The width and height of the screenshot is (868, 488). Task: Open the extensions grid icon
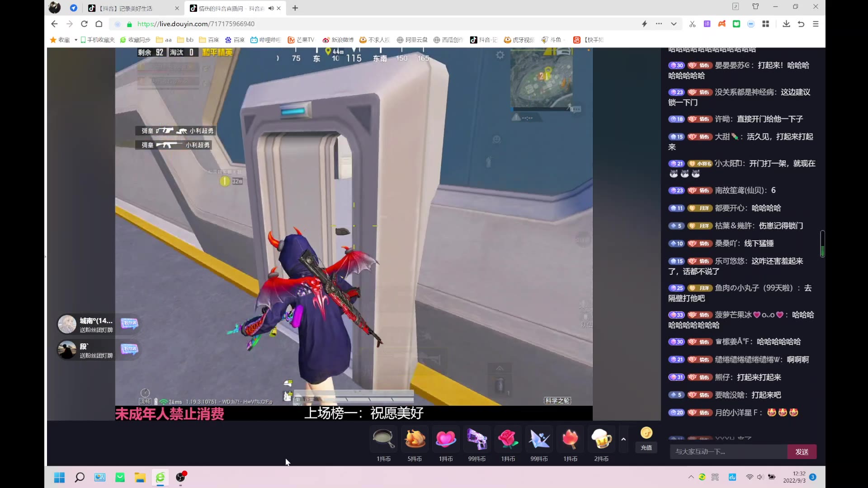[x=765, y=24]
